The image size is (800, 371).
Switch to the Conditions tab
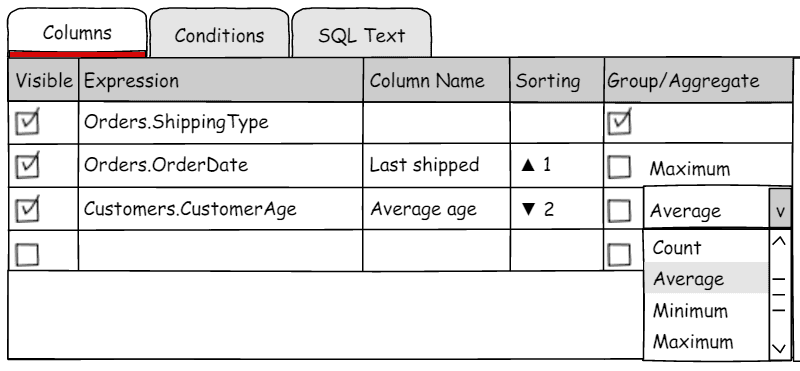[219, 35]
